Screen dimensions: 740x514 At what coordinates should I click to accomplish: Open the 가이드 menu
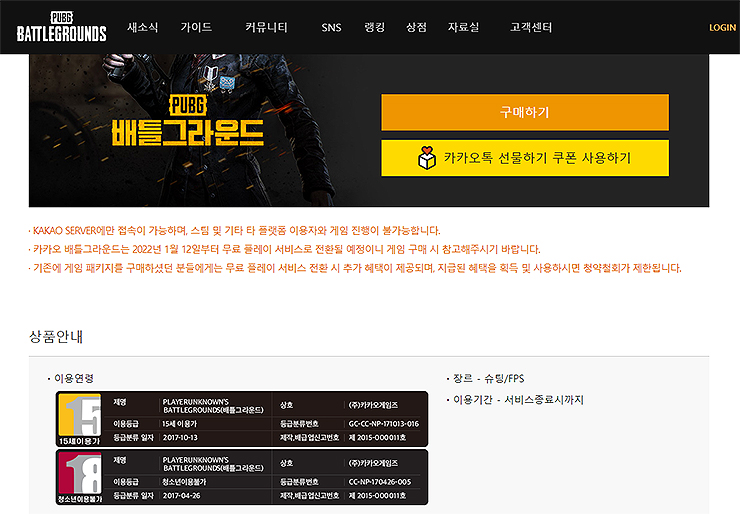196,27
